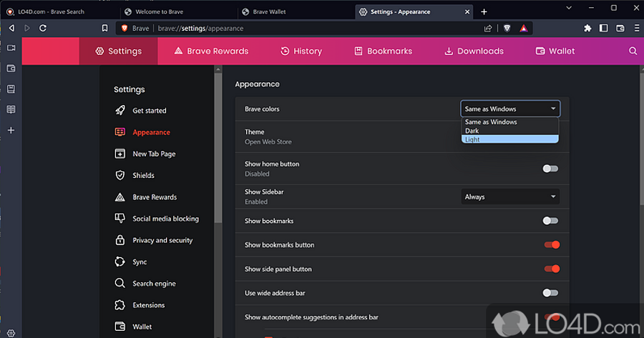The width and height of the screenshot is (644, 338).
Task: Click the thumbs-down Social media blocking icon
Action: pyautogui.click(x=120, y=218)
